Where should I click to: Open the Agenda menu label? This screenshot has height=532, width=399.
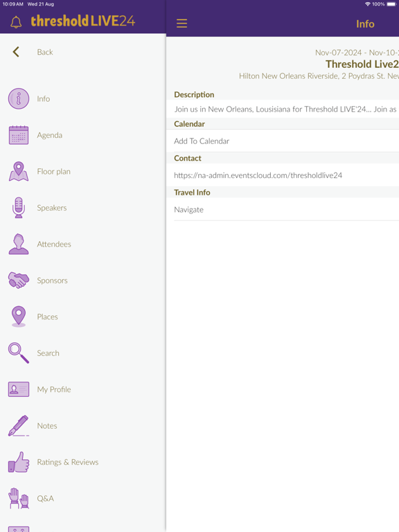[x=50, y=135]
